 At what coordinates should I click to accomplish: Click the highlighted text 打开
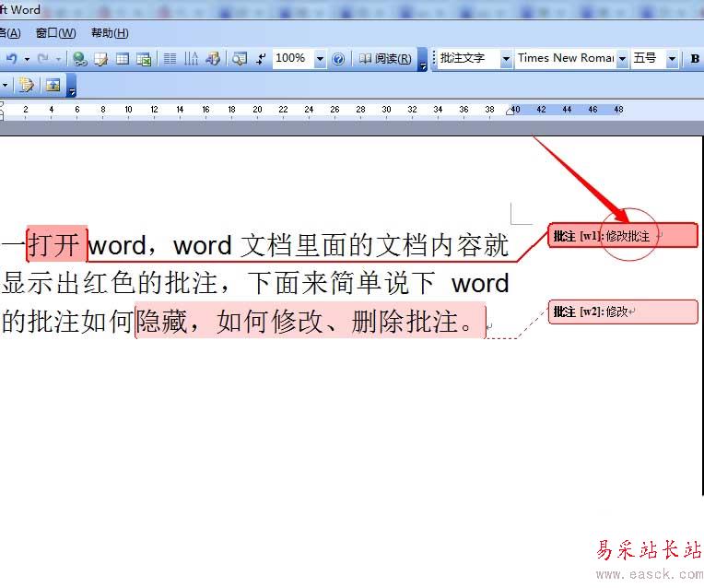coord(56,244)
